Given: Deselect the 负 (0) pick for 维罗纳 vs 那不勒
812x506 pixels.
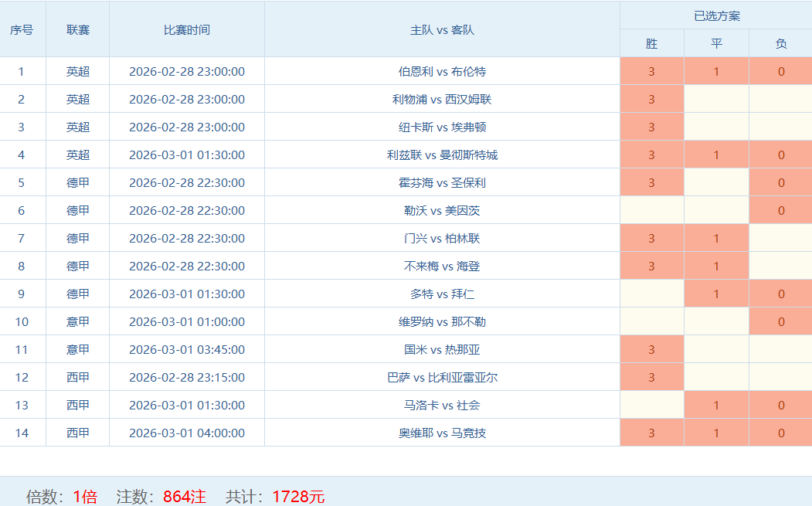Looking at the screenshot, I should point(780,321).
